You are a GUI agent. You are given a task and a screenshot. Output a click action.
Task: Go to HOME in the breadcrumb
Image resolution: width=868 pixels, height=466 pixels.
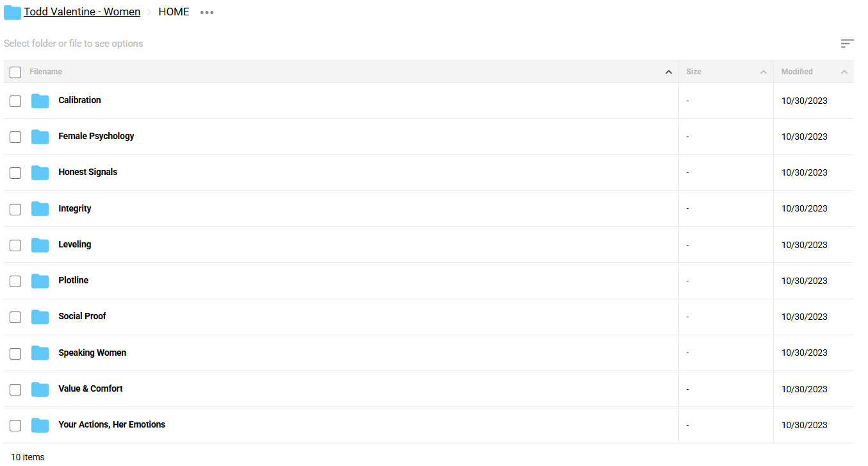click(x=174, y=12)
